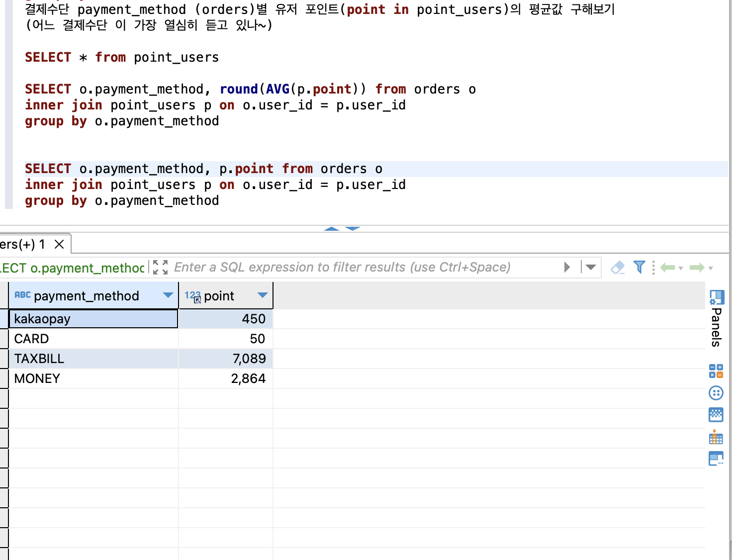Click the row header for MONEY
This screenshot has width=732, height=560.
(4, 378)
